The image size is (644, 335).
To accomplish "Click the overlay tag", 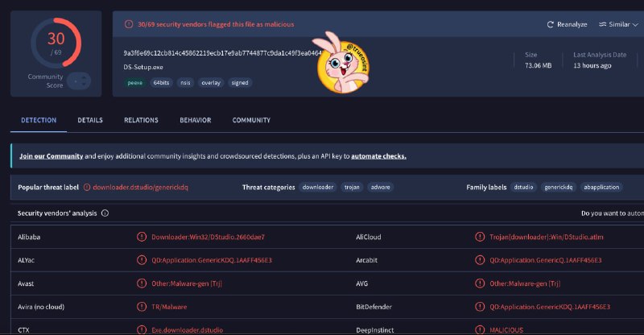I will point(211,83).
